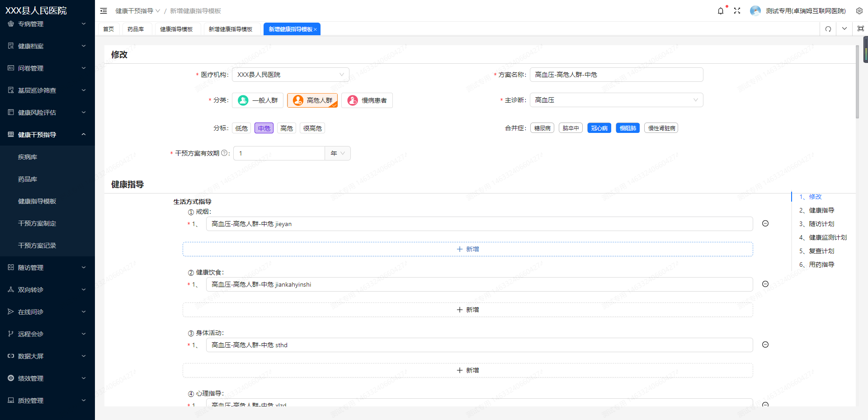Toggle fullscreen with the expand arrows icon
The height and width of the screenshot is (420, 868).
click(737, 11)
